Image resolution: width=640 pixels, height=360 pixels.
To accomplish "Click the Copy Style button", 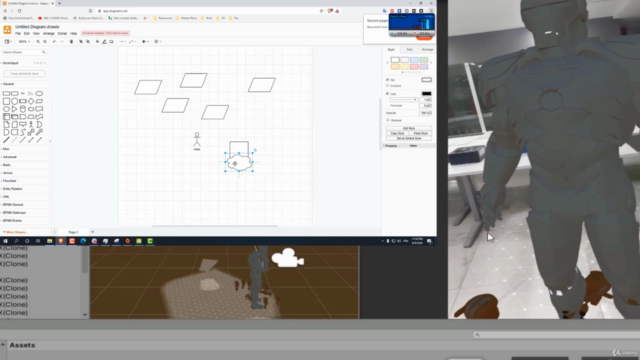I will 397,133.
